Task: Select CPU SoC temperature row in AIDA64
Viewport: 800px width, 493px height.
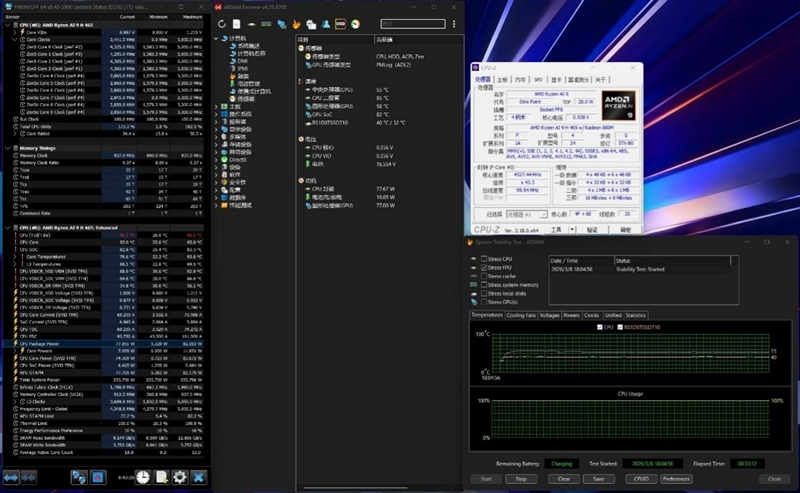Action: pos(379,114)
